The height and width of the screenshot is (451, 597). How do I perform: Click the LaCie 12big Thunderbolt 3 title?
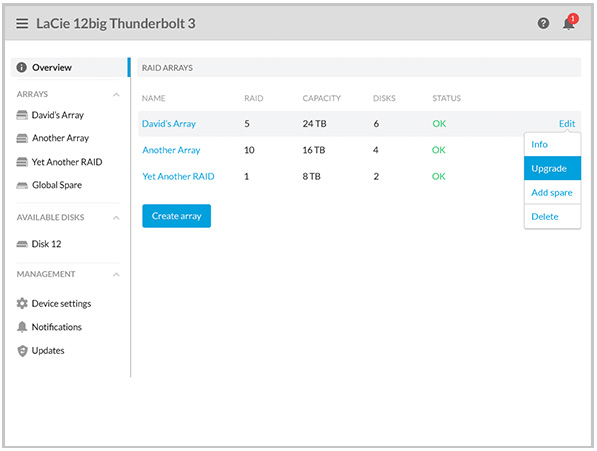pos(116,24)
